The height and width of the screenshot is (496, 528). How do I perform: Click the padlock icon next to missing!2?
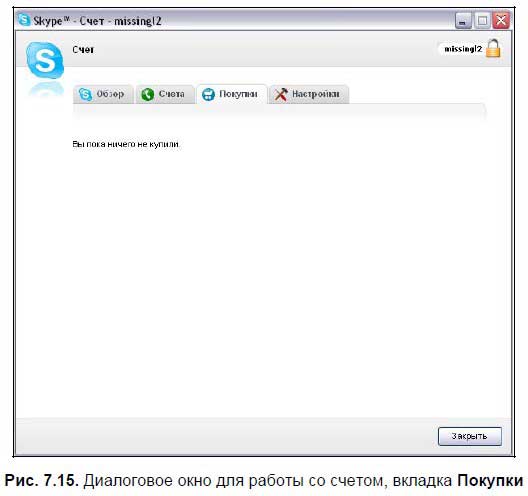point(493,49)
